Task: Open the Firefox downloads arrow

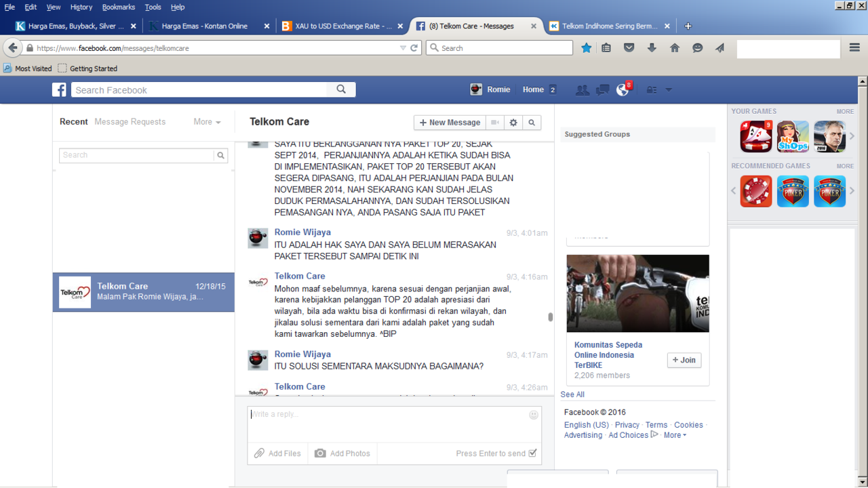Action: click(x=652, y=48)
